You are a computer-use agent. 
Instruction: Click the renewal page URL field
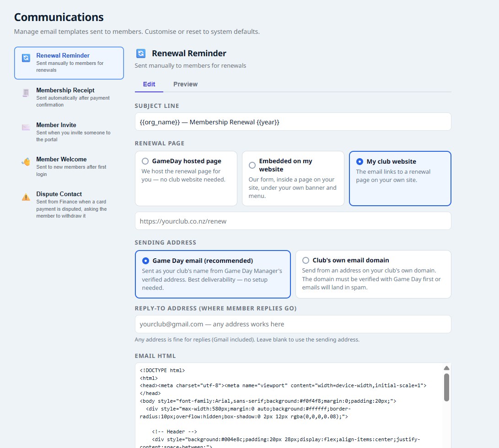[293, 221]
